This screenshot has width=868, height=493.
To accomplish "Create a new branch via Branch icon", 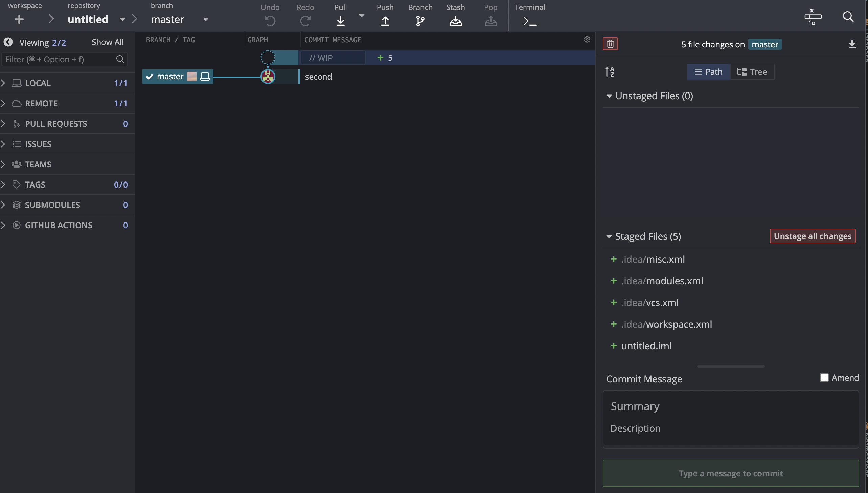I will 420,21.
